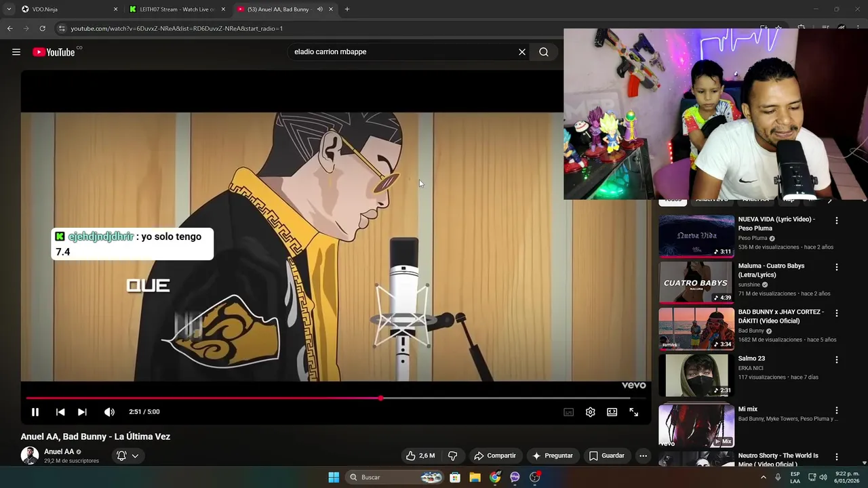Open options for DÁKITI video

[x=837, y=313]
